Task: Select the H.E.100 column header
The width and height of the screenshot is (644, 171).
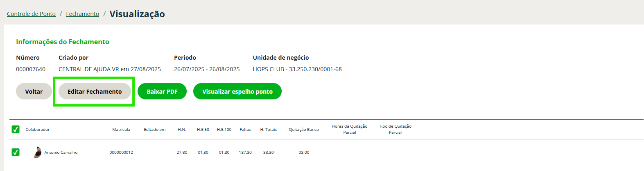Action: [x=224, y=129]
